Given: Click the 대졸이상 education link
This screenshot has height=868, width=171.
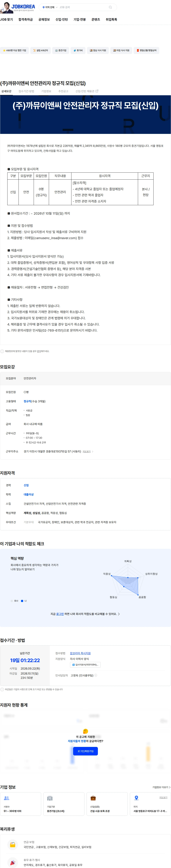Looking at the screenshot, I should tap(29, 495).
